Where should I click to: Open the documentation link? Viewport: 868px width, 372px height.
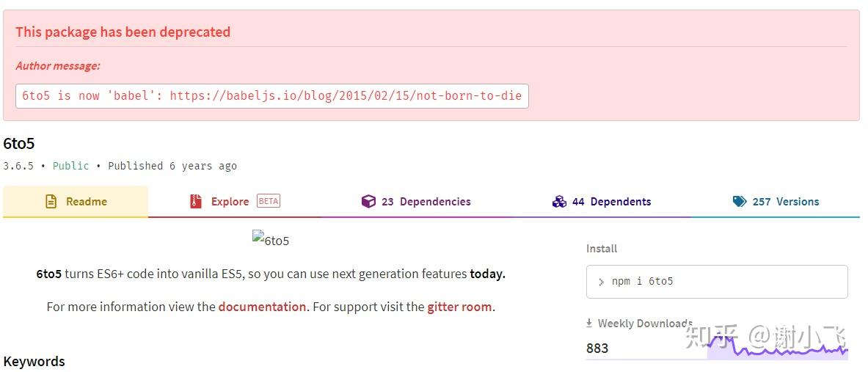coord(262,307)
